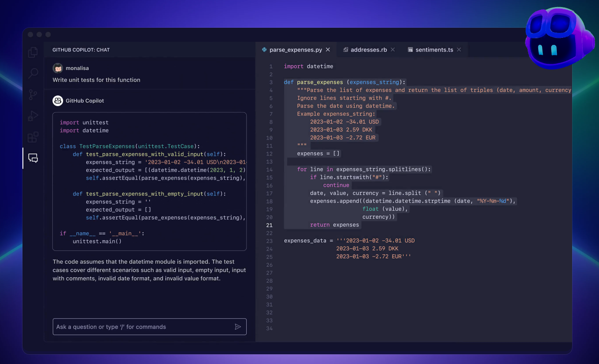Click the TS file icon on sentiments.ts tab
The width and height of the screenshot is (599, 364).
click(x=410, y=50)
